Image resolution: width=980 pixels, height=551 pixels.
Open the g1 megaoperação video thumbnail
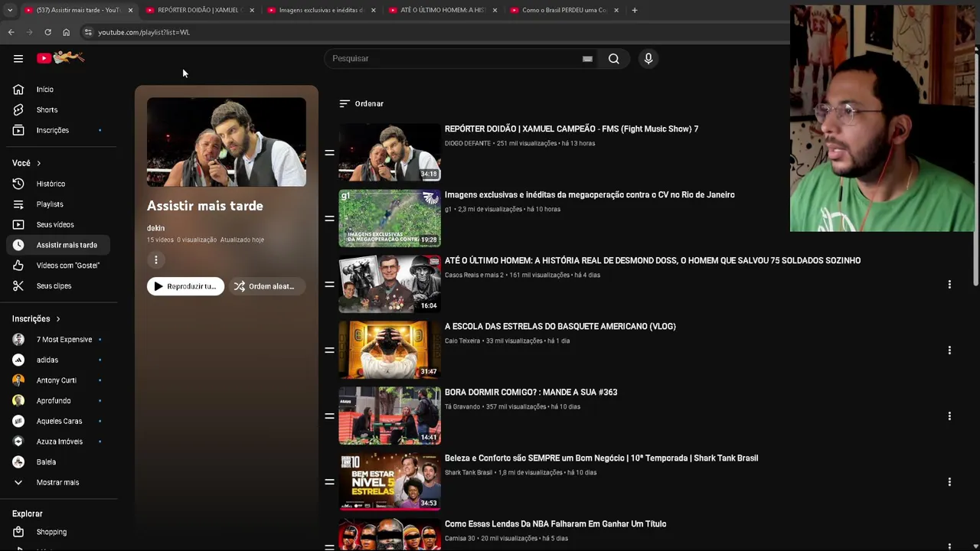tap(390, 218)
